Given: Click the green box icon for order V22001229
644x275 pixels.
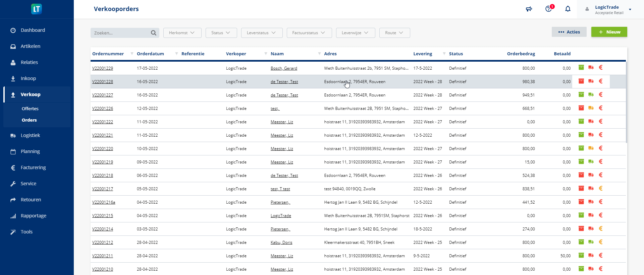Looking at the screenshot, I should click(x=581, y=68).
